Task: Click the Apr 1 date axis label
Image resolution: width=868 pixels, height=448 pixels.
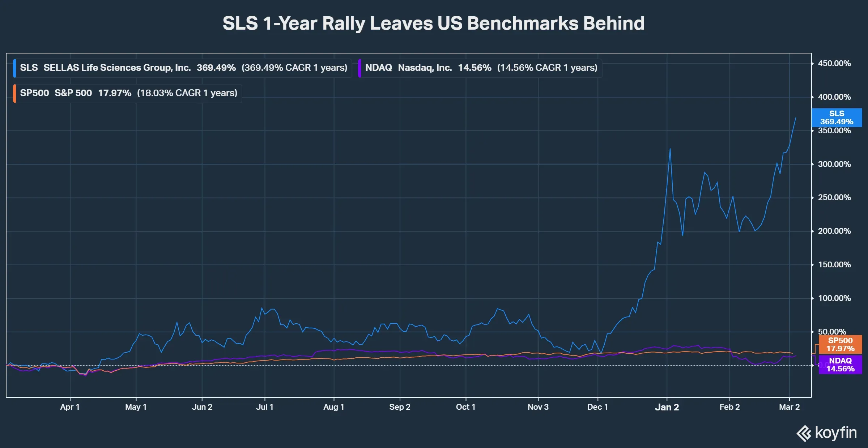Action: click(x=70, y=407)
